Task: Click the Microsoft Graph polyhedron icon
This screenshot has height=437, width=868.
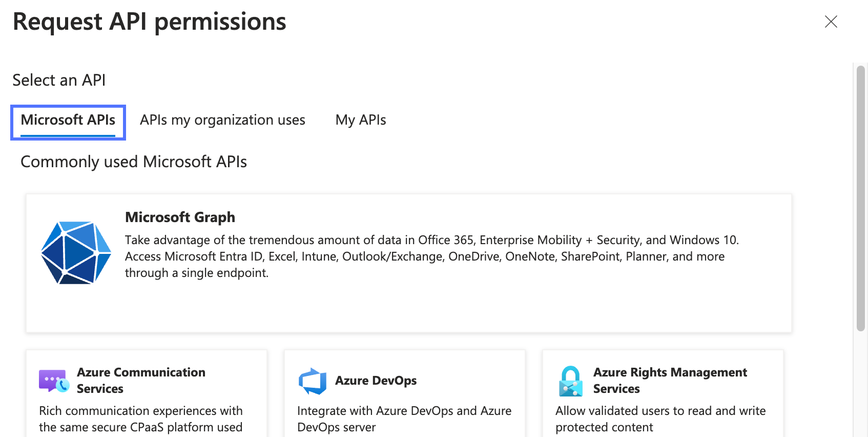Action: pos(76,253)
